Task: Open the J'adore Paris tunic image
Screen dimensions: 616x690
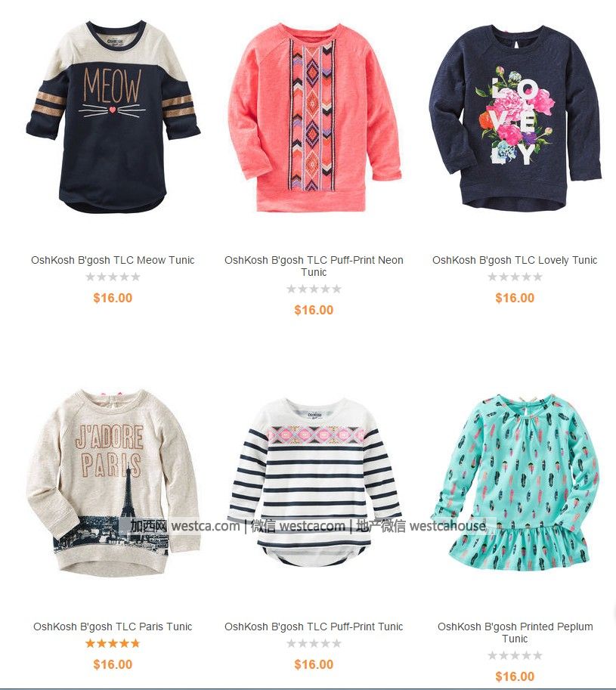Action: (113, 483)
